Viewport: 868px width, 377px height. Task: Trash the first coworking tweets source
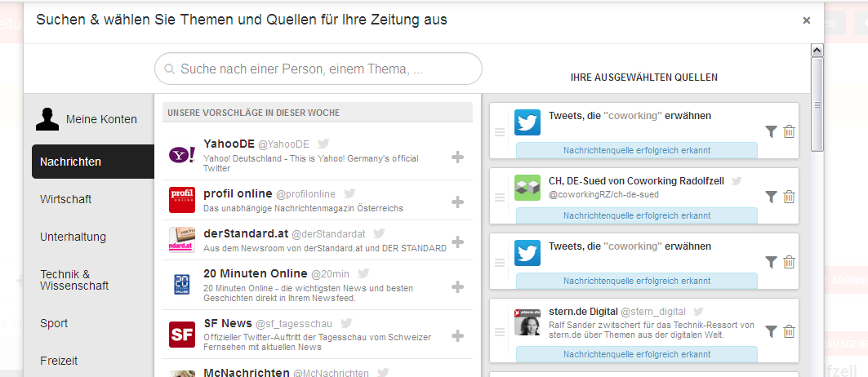coord(789,131)
